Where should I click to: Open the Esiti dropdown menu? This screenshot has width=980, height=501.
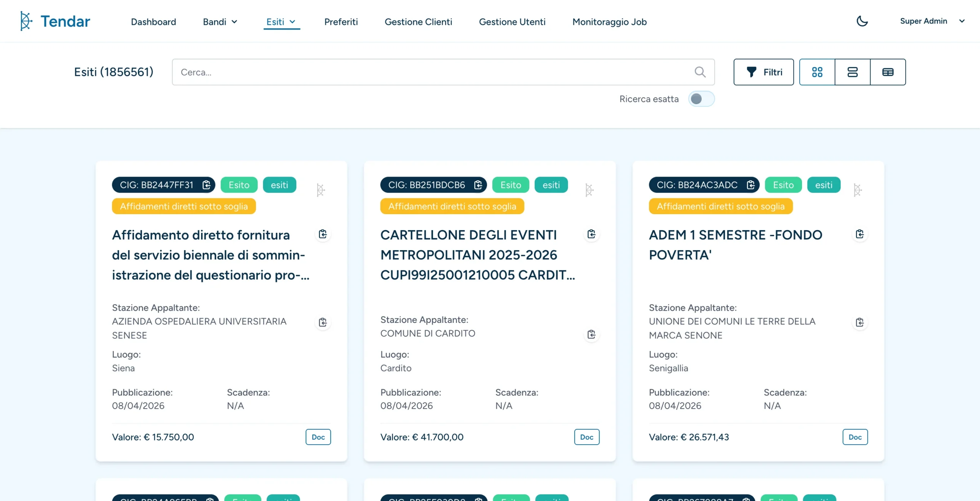click(x=281, y=22)
